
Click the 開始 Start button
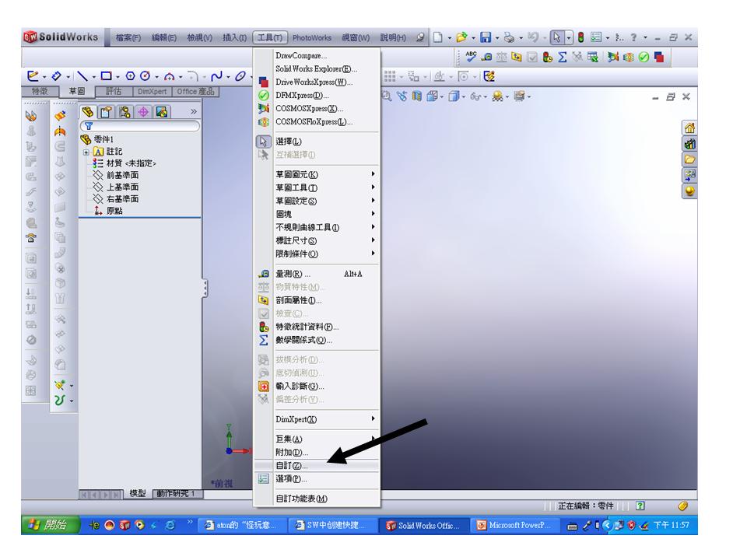click(x=50, y=525)
